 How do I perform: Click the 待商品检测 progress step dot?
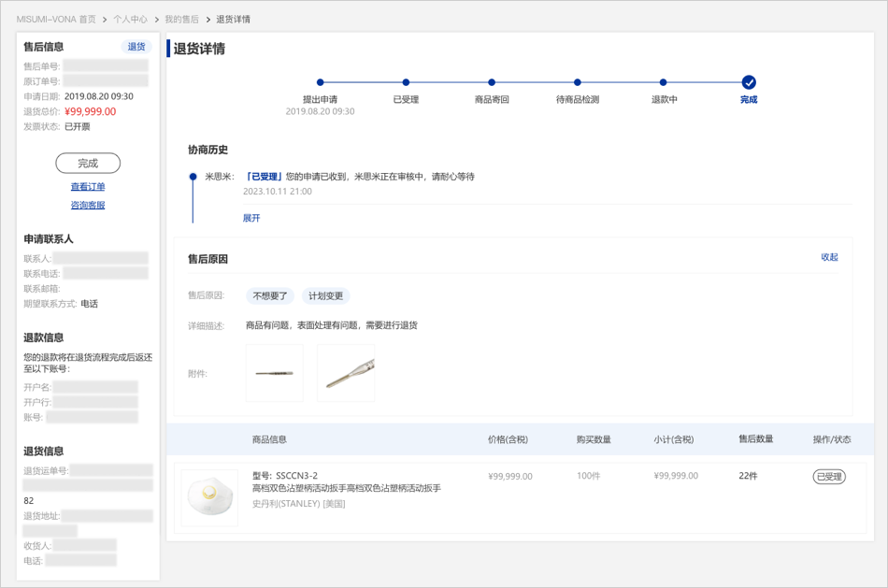click(578, 82)
